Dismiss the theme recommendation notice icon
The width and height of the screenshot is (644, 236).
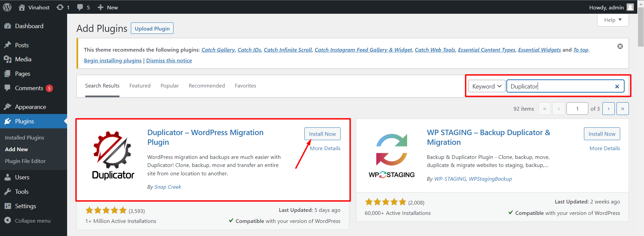point(620,46)
